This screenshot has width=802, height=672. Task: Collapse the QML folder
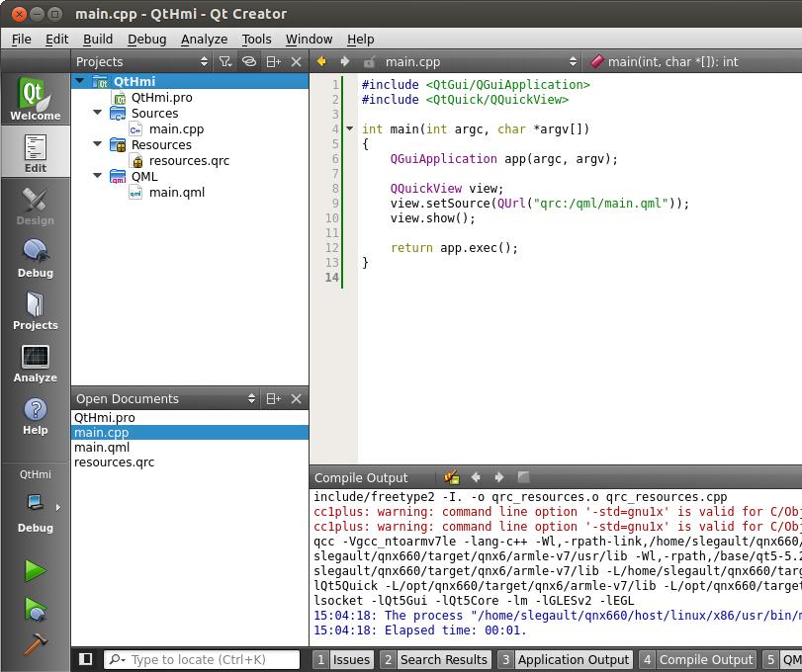(97, 175)
